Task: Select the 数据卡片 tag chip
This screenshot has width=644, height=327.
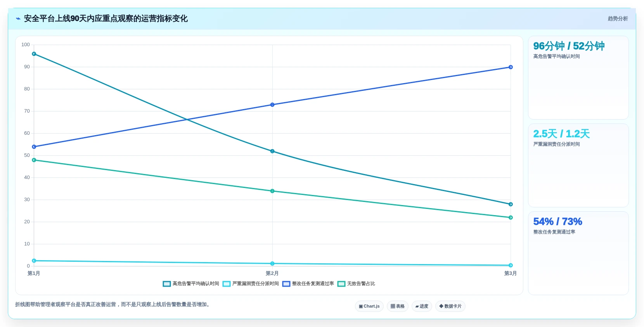Action: tap(450, 306)
